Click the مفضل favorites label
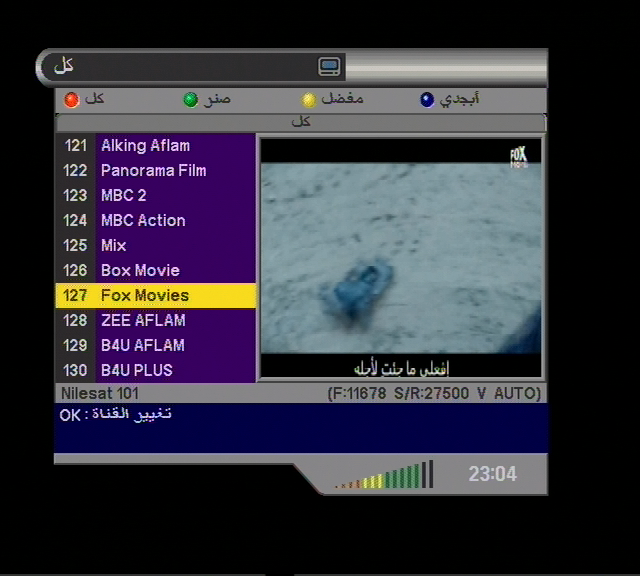Image resolution: width=640 pixels, height=576 pixels. coord(342,99)
